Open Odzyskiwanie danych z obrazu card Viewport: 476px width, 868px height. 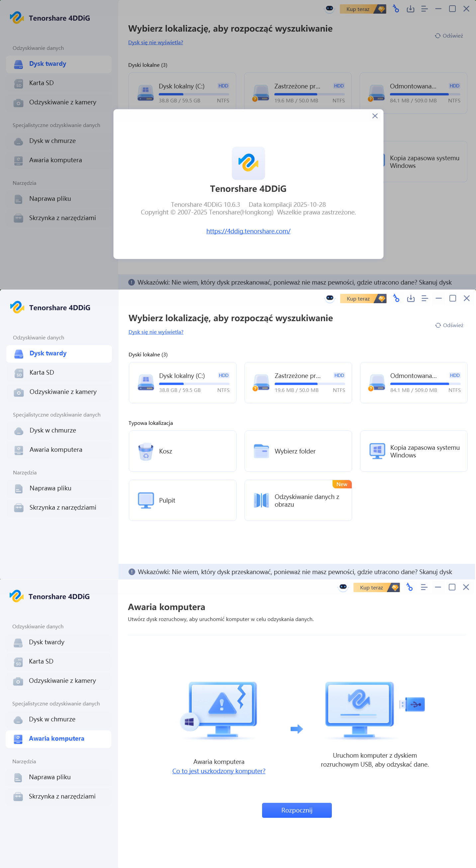coord(298,500)
